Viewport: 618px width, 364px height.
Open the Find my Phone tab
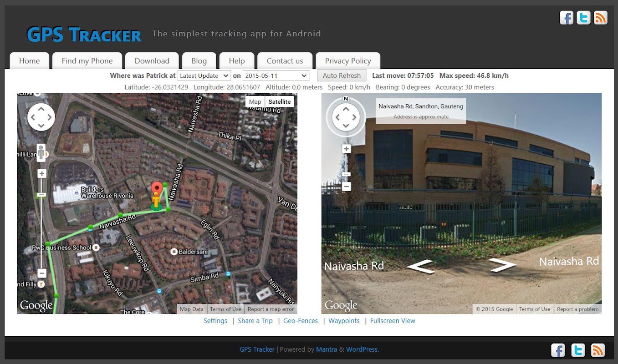coord(87,61)
